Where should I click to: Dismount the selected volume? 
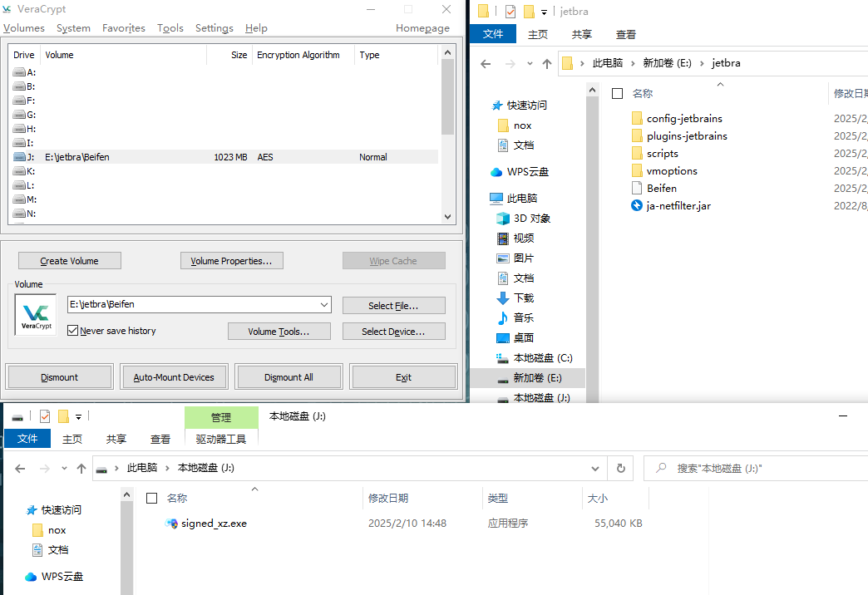point(59,377)
